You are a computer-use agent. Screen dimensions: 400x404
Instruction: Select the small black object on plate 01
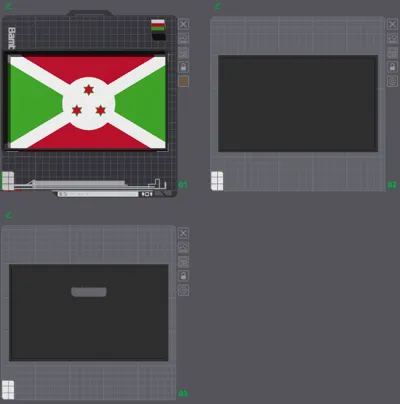pyautogui.click(x=159, y=36)
